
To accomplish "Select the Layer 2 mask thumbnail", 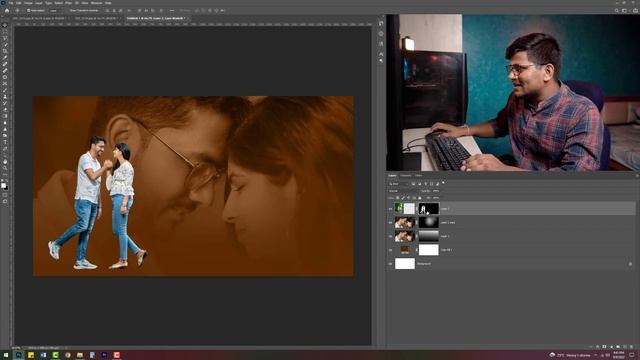I will coord(429,209).
